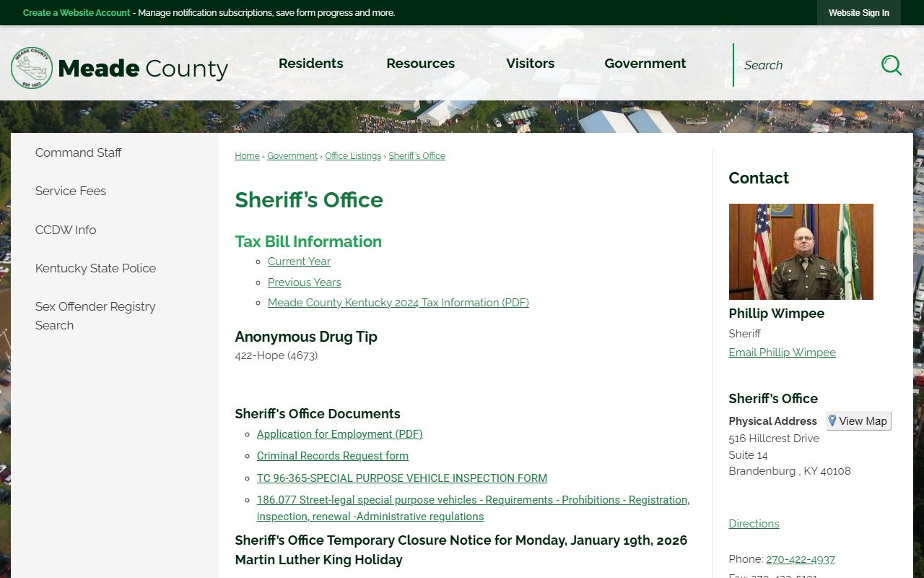The width and height of the screenshot is (924, 578).
Task: Click Email Phillip Wimpee link
Action: click(783, 353)
